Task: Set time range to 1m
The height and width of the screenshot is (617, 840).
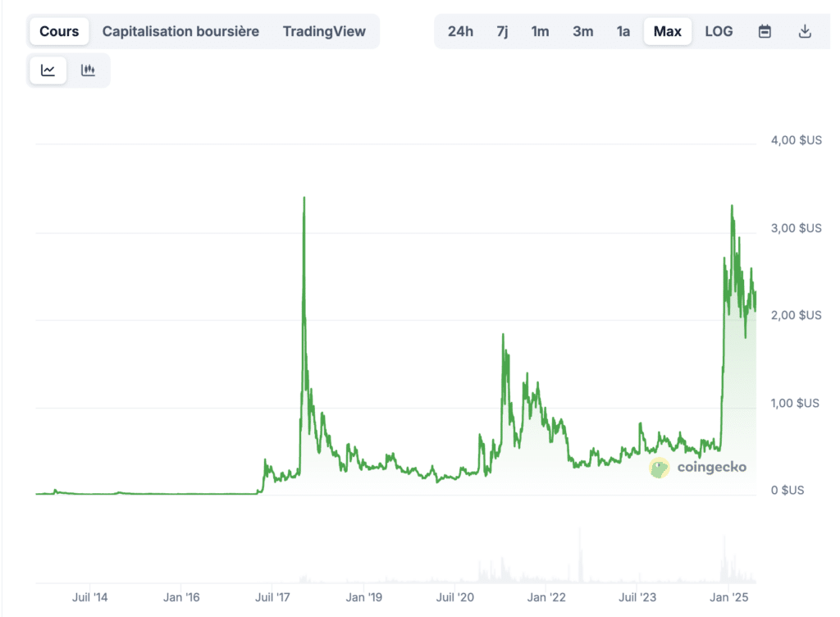Action: coord(540,32)
